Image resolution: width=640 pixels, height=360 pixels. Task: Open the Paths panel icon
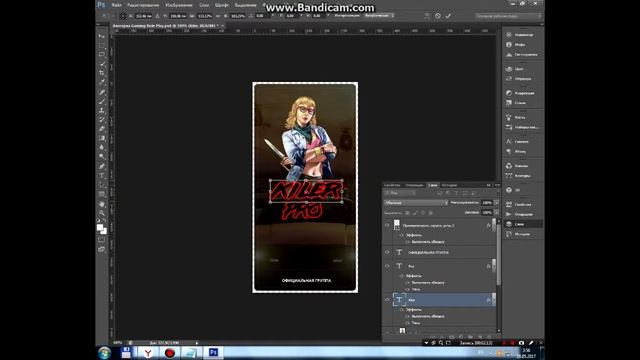point(509,176)
